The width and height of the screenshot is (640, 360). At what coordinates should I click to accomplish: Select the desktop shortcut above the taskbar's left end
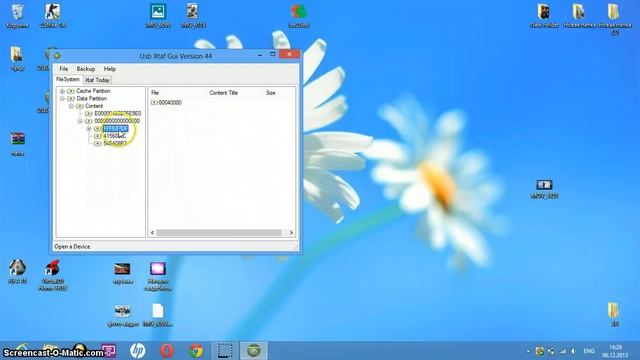[17, 271]
